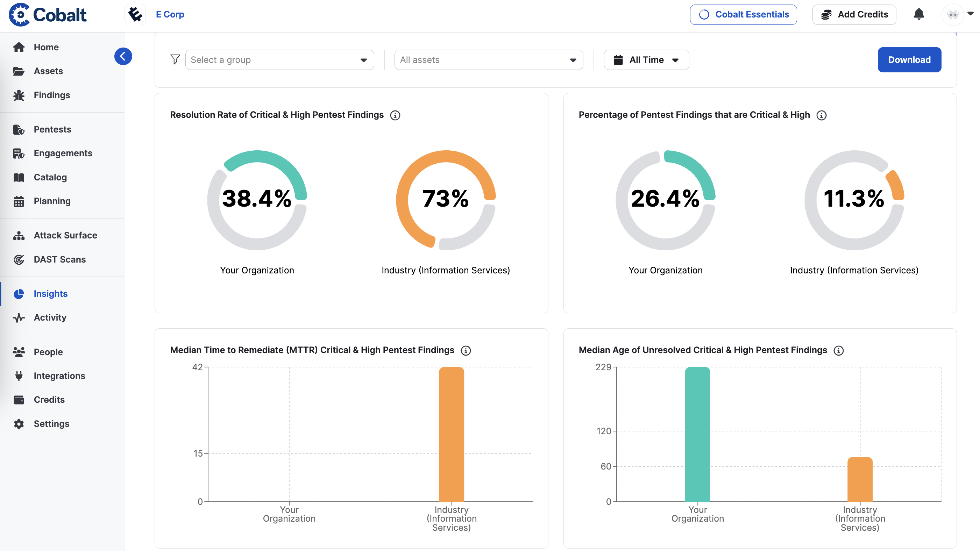Click the notifications bell icon
Viewport: 980px width, 551px height.
click(x=918, y=14)
